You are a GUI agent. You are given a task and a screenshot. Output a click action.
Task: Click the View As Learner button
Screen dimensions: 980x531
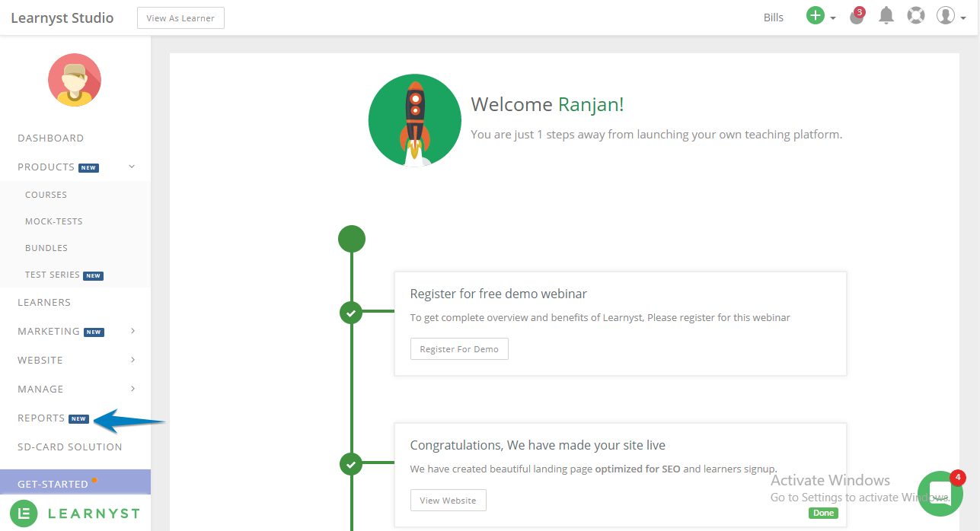click(x=180, y=18)
